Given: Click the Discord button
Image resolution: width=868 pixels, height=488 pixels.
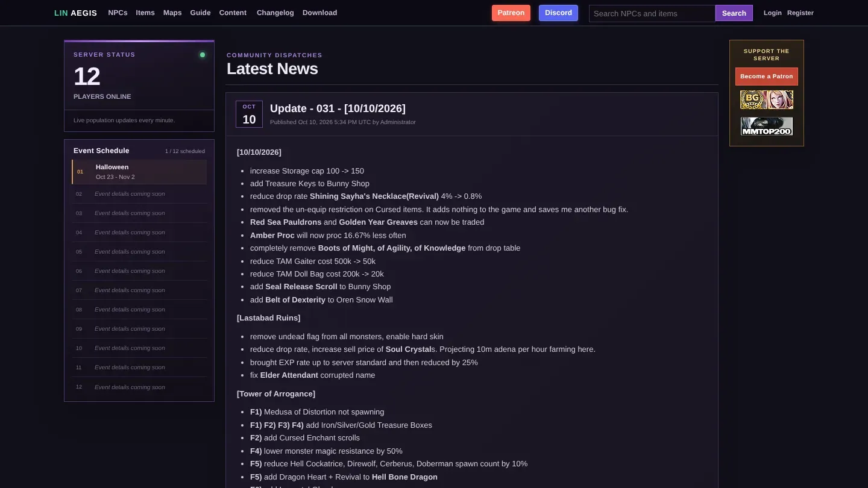Looking at the screenshot, I should (x=558, y=13).
